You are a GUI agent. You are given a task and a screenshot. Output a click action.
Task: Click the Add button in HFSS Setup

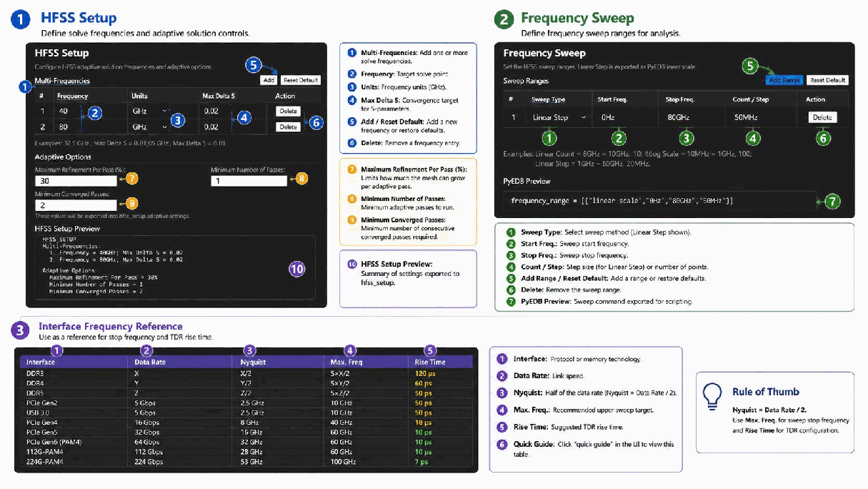(x=269, y=80)
